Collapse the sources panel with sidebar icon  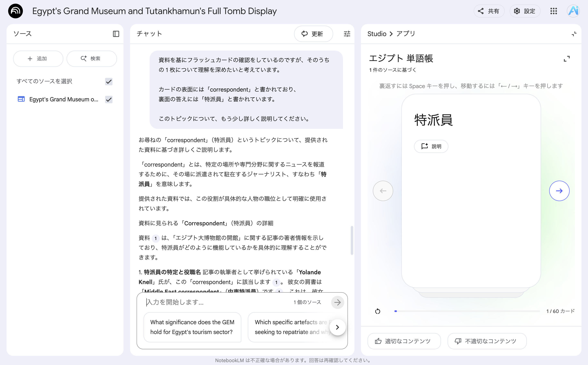tap(116, 34)
